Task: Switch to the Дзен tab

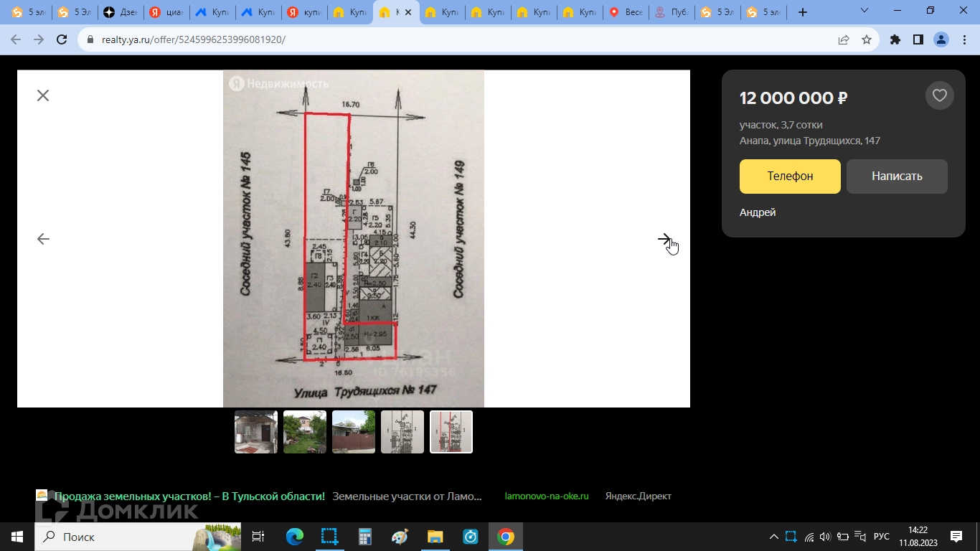Action: coord(121,12)
